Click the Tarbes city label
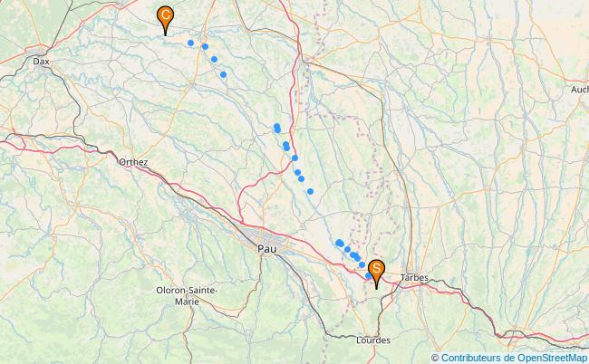This screenshot has width=589, height=364. click(414, 278)
